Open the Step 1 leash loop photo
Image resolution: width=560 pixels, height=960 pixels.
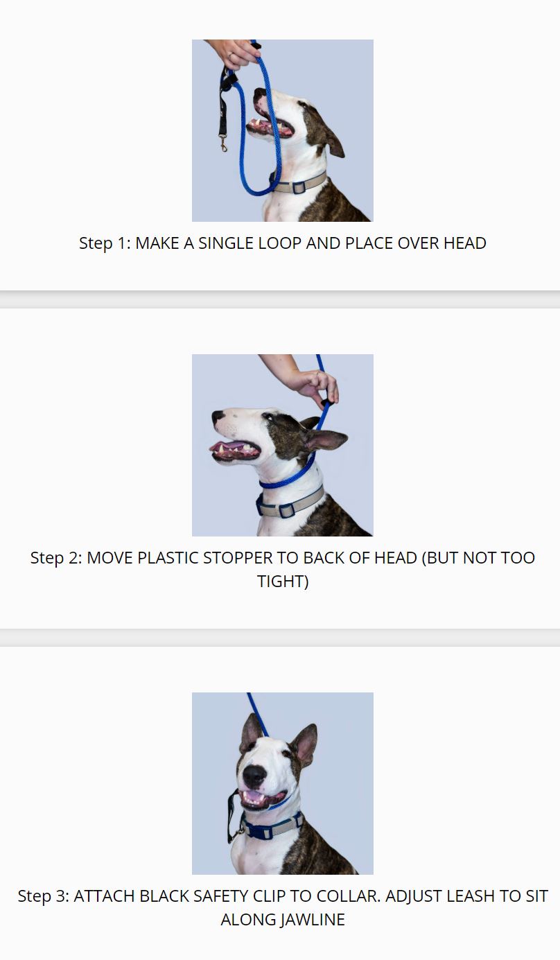click(x=283, y=130)
